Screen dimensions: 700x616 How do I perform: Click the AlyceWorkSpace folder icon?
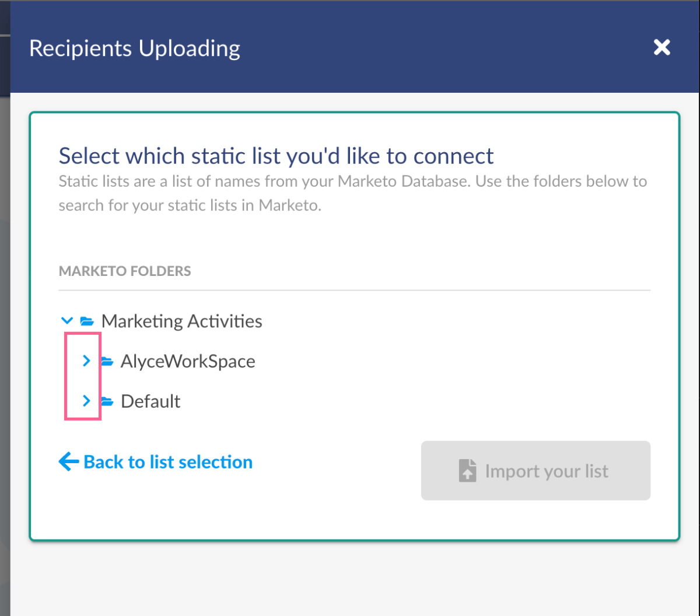(x=106, y=361)
